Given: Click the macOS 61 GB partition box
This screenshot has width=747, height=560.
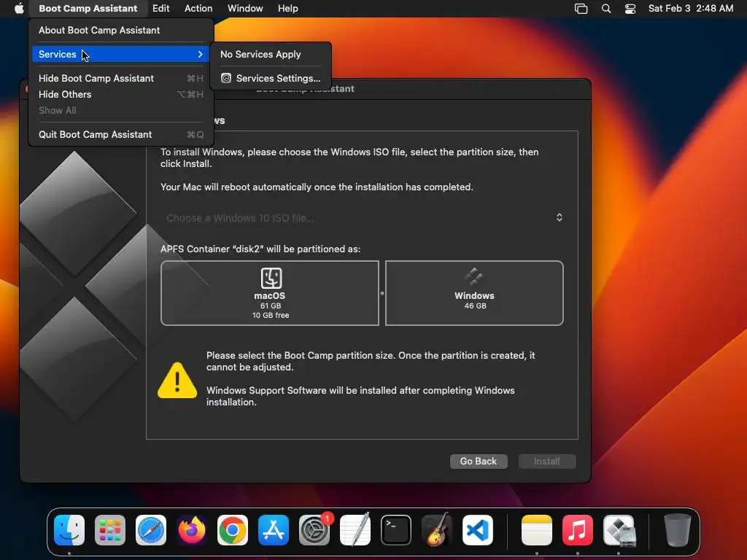Looking at the screenshot, I should (270, 293).
